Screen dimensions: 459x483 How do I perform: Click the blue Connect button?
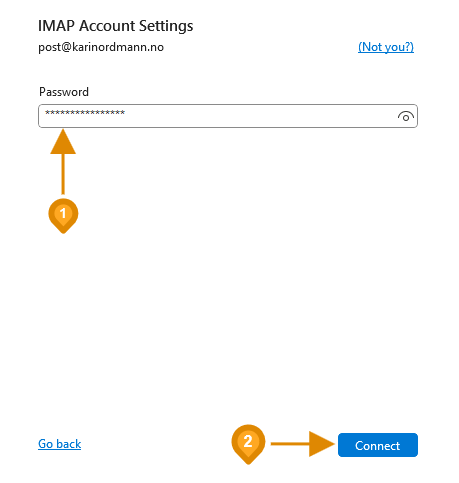tap(378, 445)
